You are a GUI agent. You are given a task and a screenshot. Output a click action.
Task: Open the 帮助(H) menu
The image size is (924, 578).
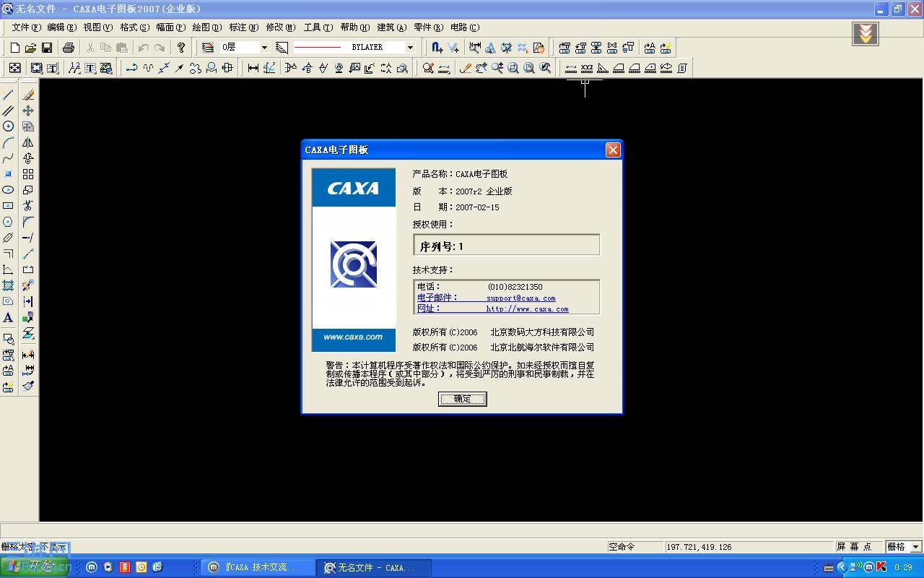(x=354, y=27)
